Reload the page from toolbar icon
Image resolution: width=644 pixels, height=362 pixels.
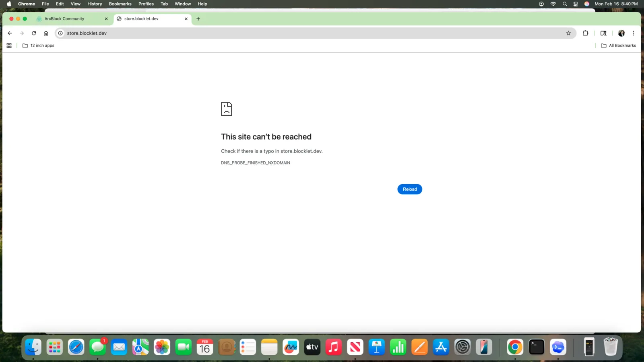[34, 33]
